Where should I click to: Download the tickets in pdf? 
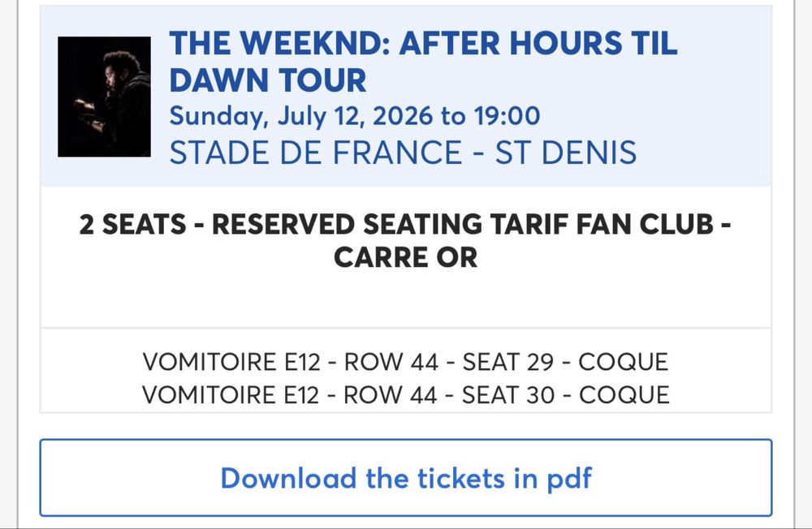[406, 478]
